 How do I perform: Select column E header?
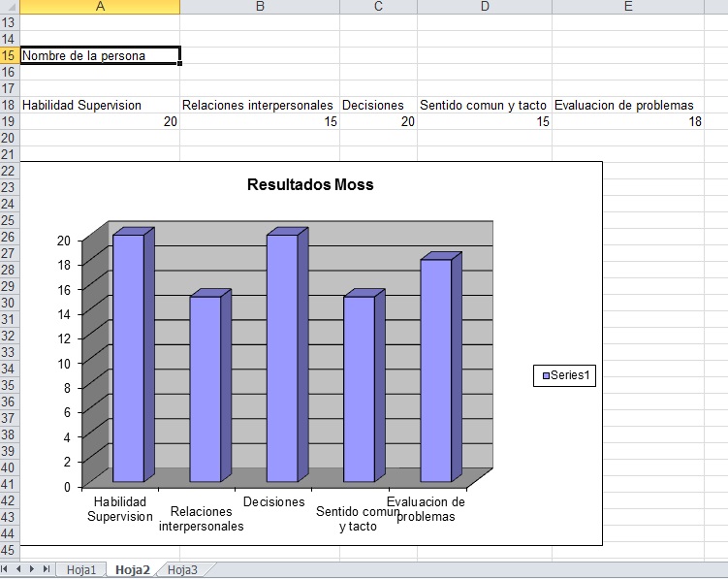[x=628, y=7]
